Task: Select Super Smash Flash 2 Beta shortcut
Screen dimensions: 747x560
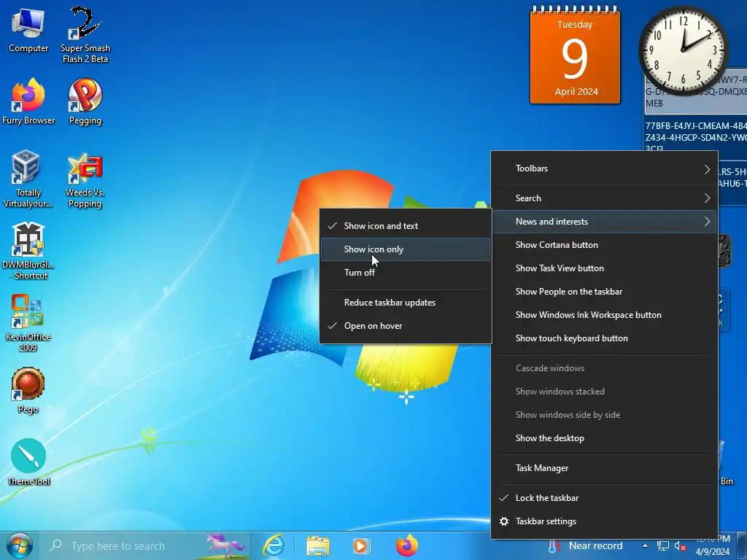Action: click(85, 34)
